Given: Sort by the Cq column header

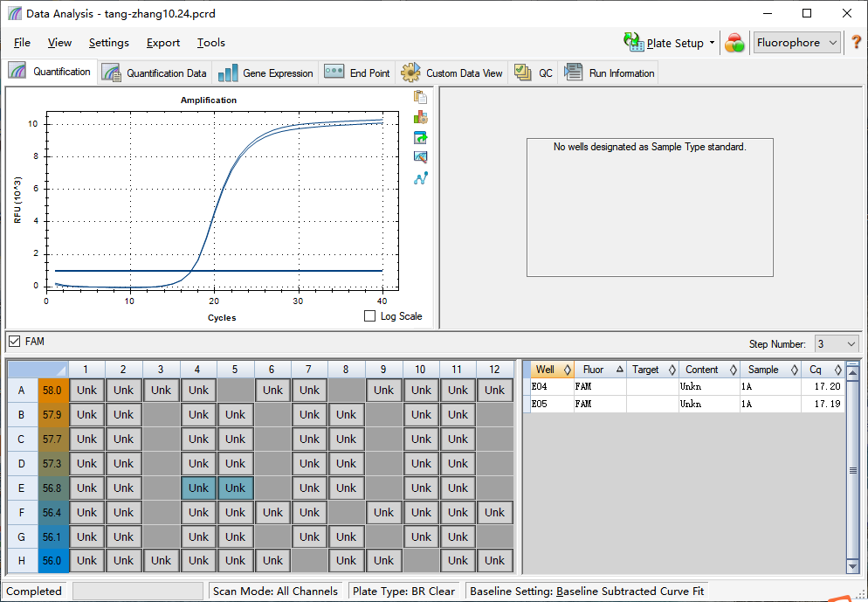Looking at the screenshot, I should (x=823, y=370).
